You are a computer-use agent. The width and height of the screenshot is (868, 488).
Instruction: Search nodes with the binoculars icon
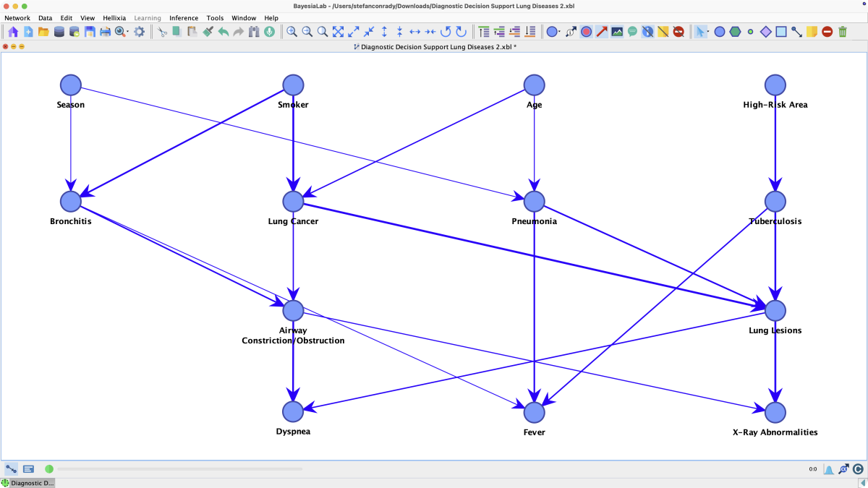(254, 32)
